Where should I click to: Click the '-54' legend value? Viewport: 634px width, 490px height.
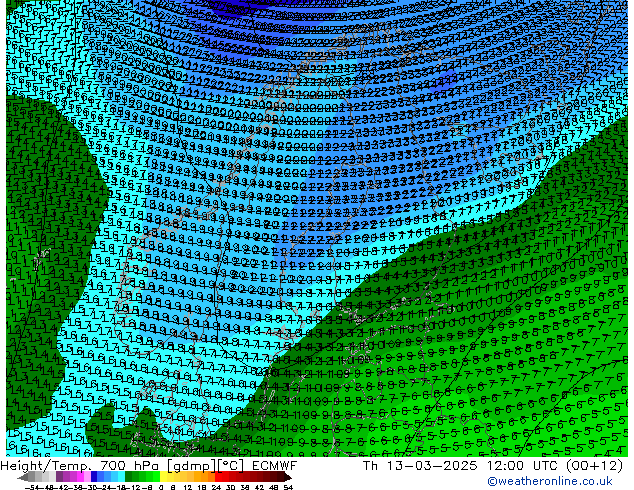[x=32, y=487]
